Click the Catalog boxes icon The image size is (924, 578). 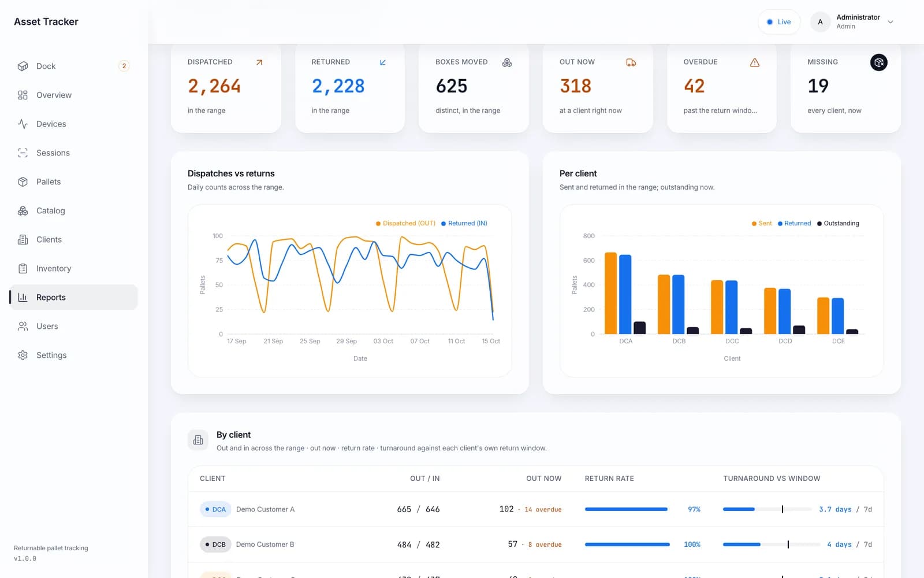pyautogui.click(x=23, y=210)
